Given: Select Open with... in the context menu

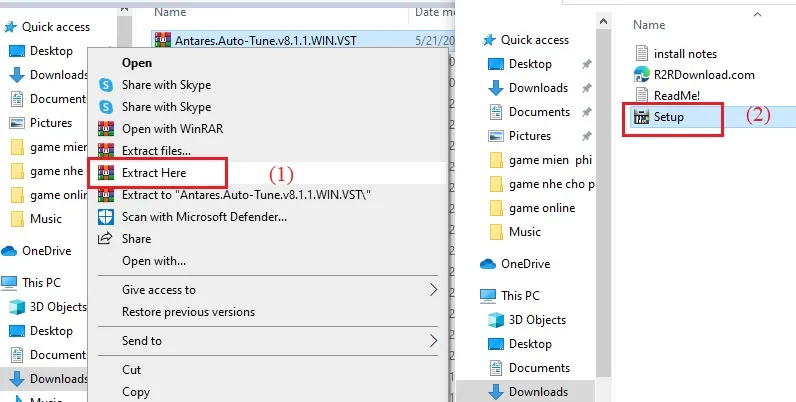Looking at the screenshot, I should [154, 261].
